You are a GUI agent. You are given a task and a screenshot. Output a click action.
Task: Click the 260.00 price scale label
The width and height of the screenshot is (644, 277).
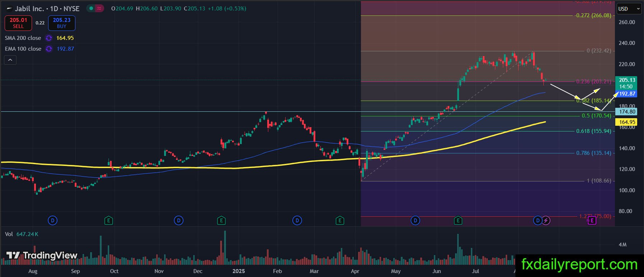pyautogui.click(x=627, y=22)
